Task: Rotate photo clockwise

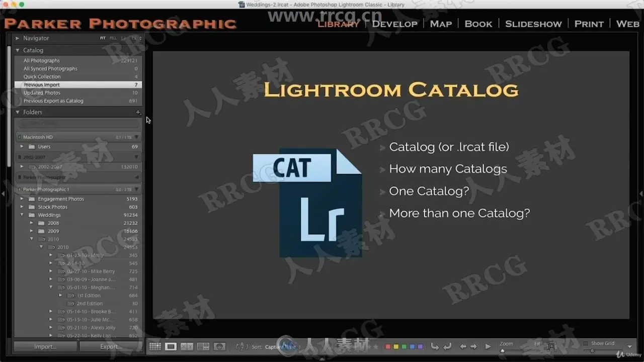Action: tap(447, 346)
